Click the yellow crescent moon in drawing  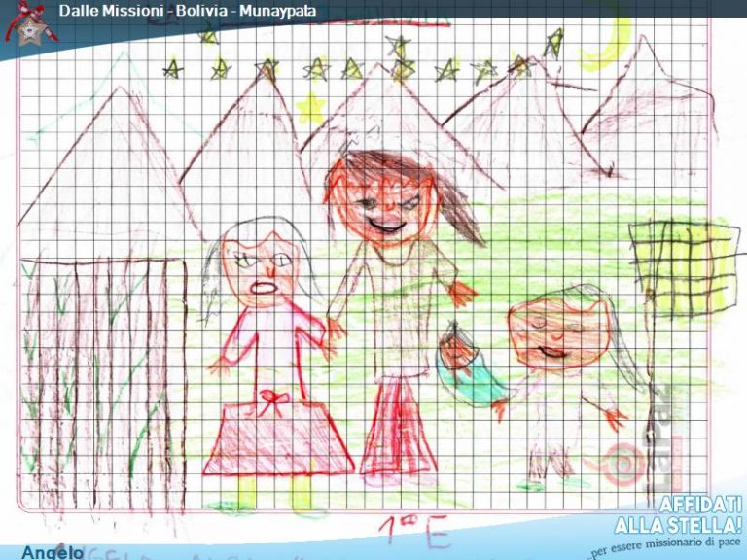605,44
